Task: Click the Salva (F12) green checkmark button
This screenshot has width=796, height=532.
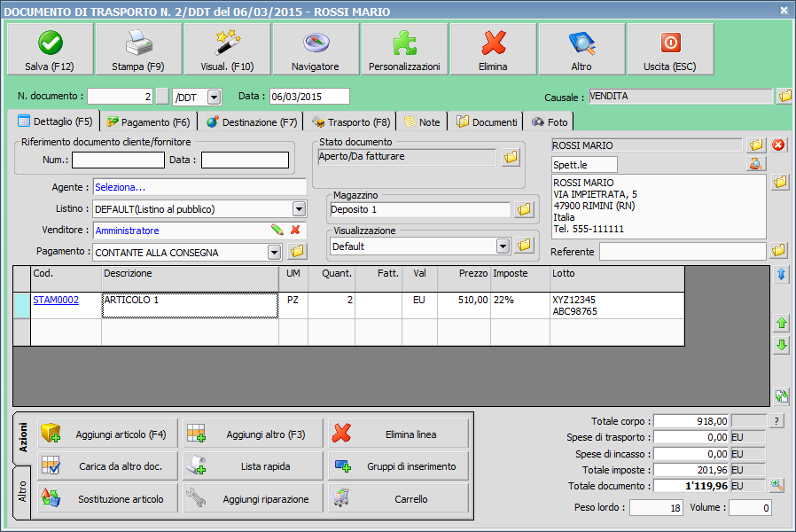Action: pyautogui.click(x=50, y=50)
